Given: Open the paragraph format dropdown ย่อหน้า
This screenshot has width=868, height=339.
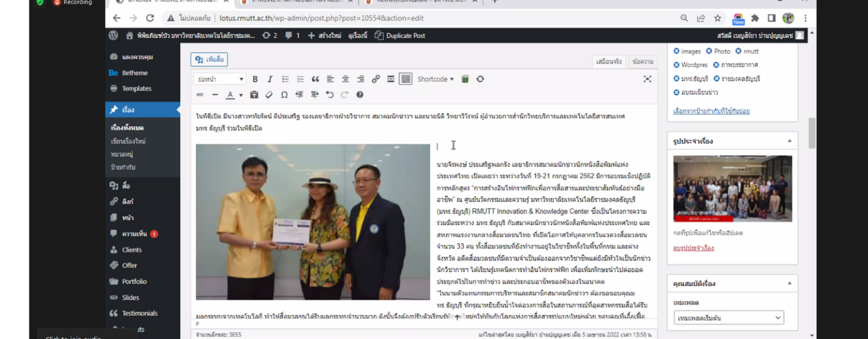Looking at the screenshot, I should [x=220, y=79].
